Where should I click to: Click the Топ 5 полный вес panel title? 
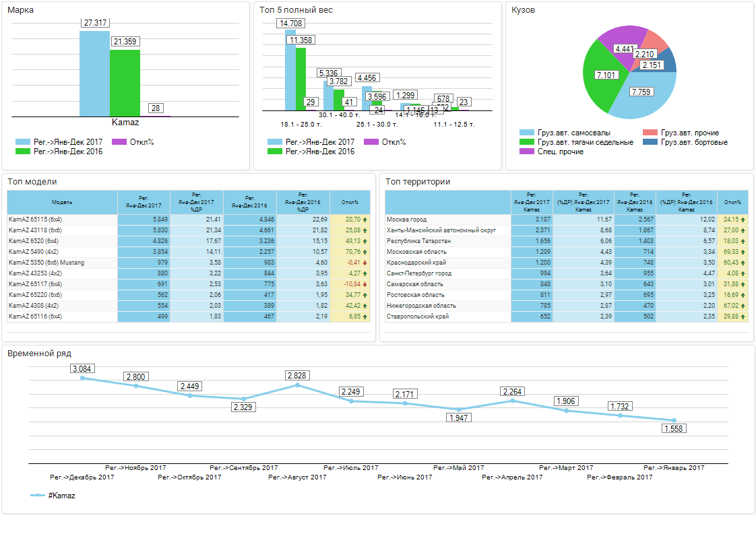coord(296,10)
